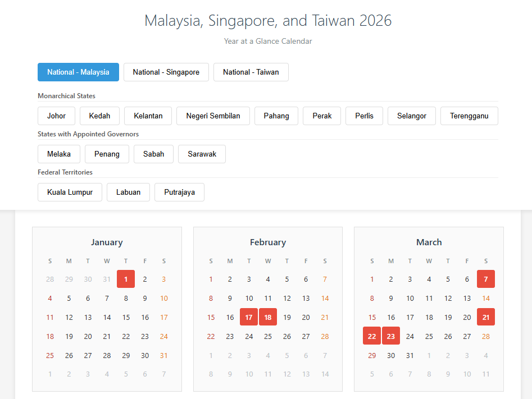
Task: Select Terengganu from the state list
Action: pyautogui.click(x=469, y=116)
